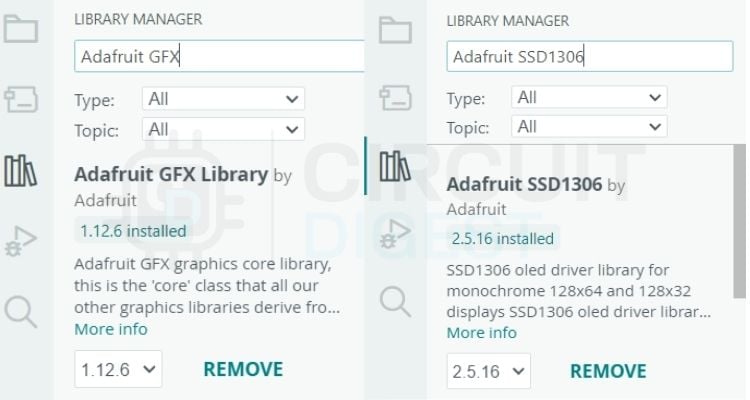750x400 pixels.
Task: Open Debug icon in left panel
Action: pos(21,241)
